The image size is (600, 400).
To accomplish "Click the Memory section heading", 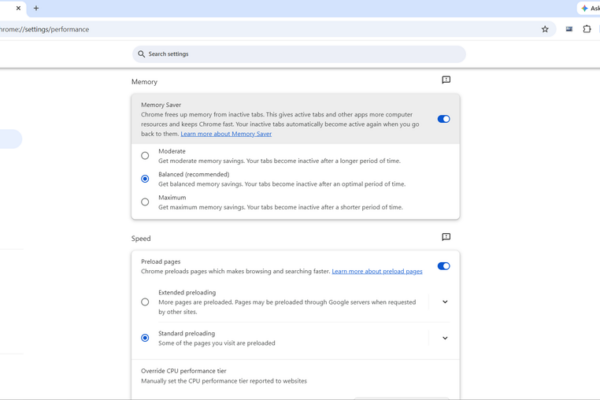I will pos(144,82).
